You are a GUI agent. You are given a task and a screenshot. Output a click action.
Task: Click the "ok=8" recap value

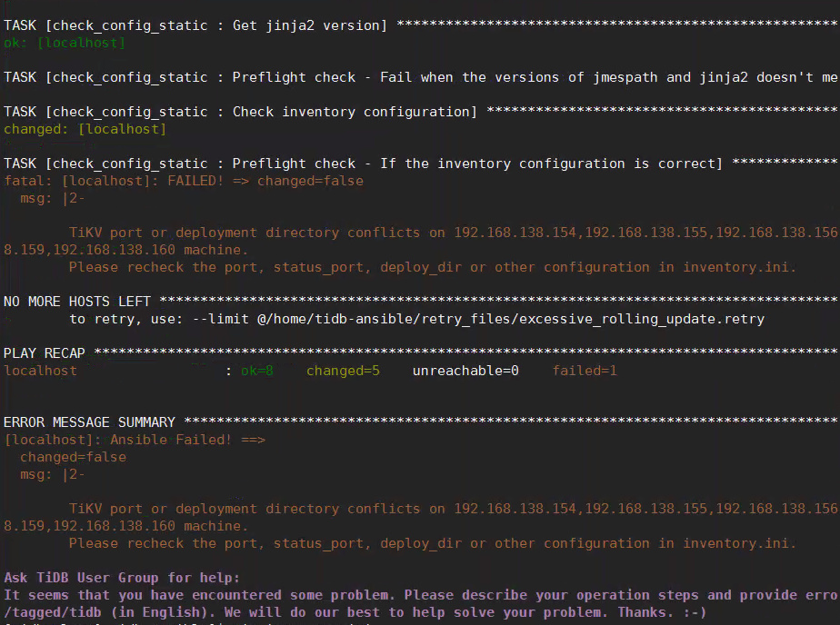click(257, 371)
